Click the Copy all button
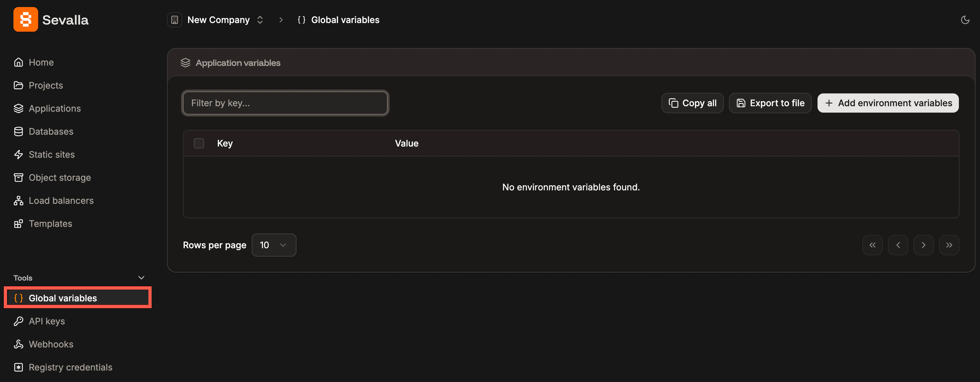 [692, 103]
